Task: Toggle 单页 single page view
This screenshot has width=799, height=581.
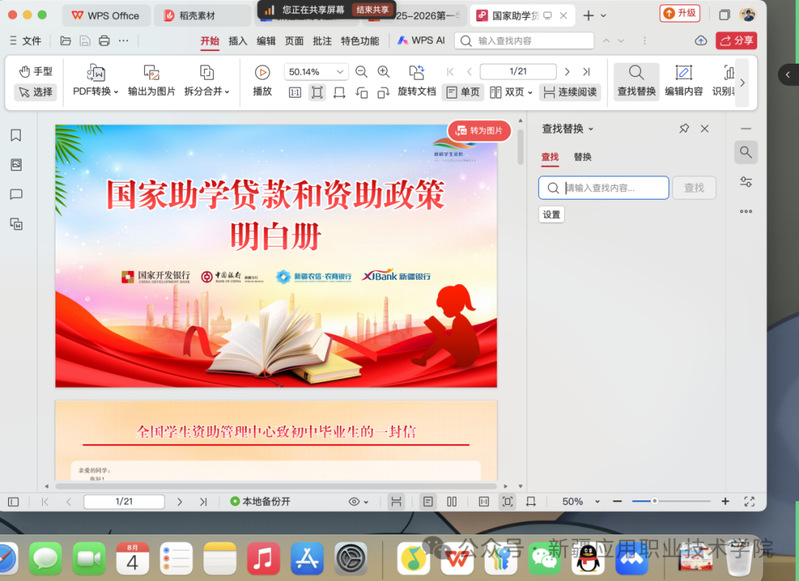Action: coord(463,92)
